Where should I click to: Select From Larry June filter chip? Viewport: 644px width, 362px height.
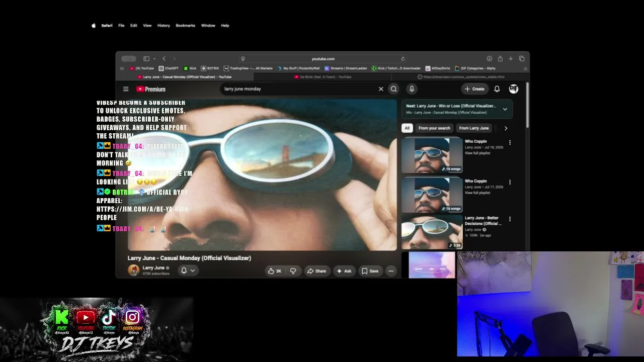pyautogui.click(x=474, y=128)
